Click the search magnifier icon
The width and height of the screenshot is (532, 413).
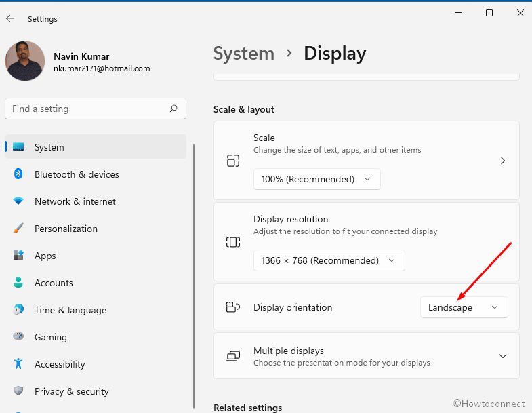(173, 109)
